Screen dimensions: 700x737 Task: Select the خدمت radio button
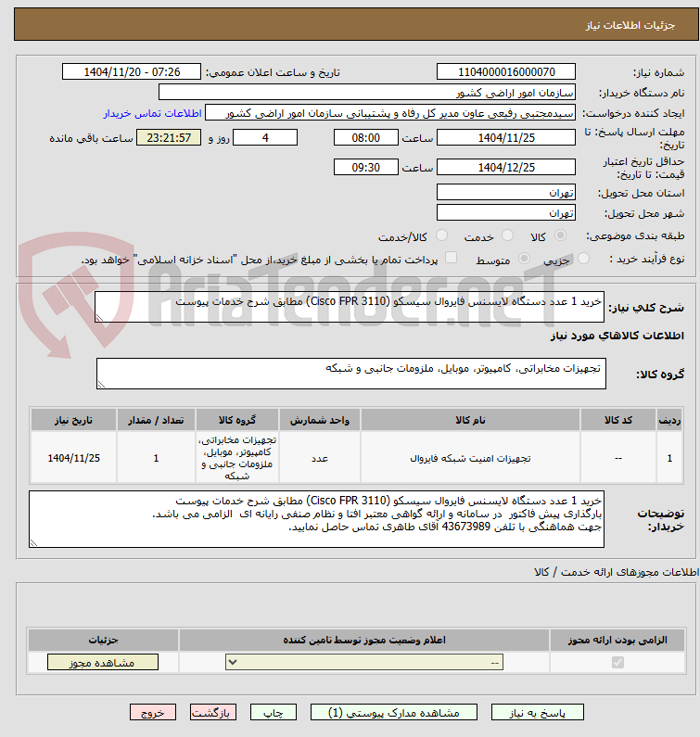507,235
